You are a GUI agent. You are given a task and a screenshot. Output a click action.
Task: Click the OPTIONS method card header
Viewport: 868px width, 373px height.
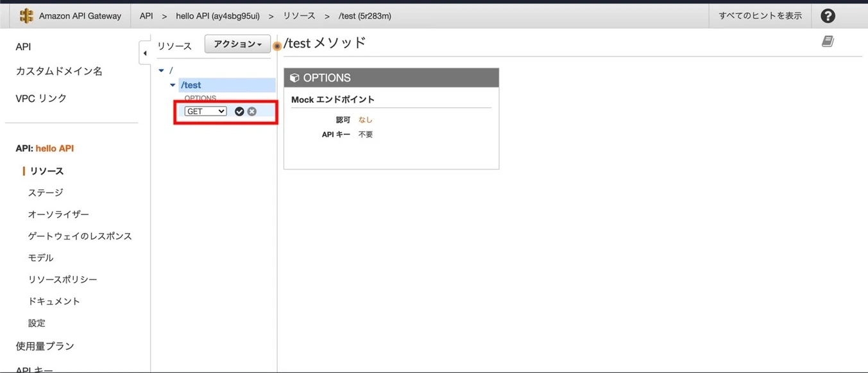(391, 78)
